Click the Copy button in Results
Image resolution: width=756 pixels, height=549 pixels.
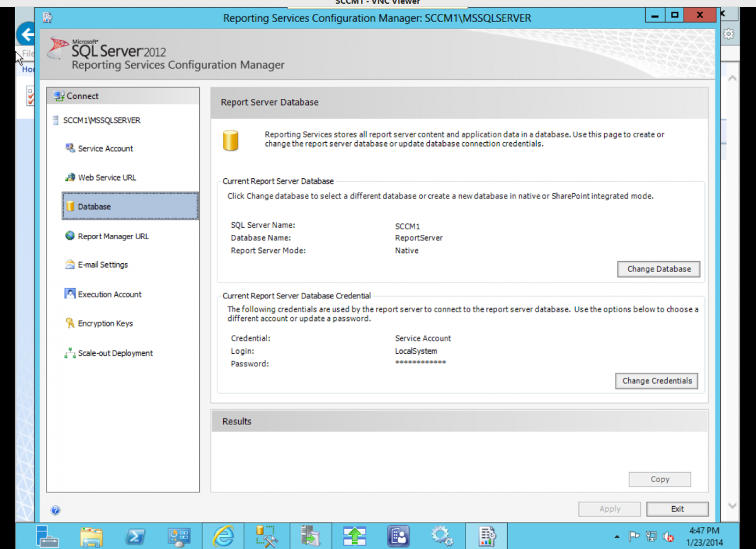point(660,479)
